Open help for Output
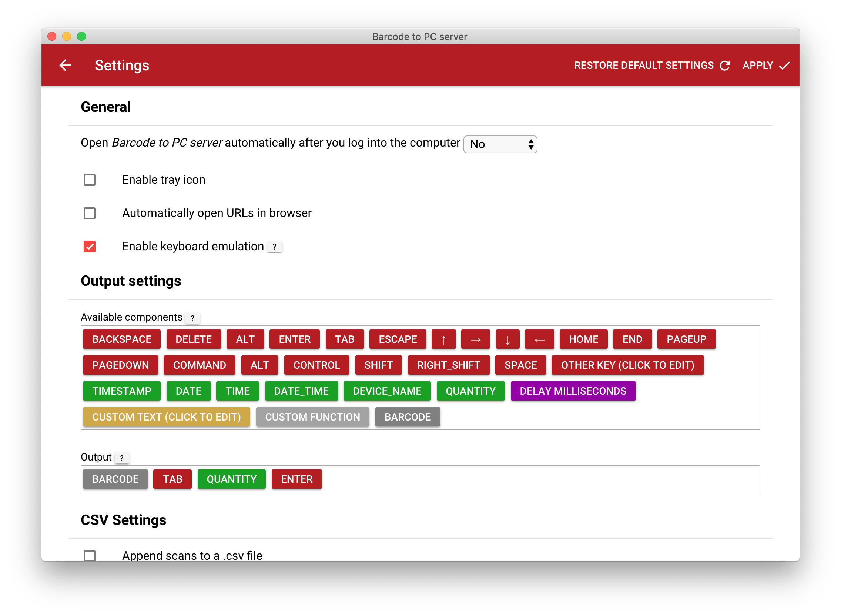Screen dimensions: 841x616 (122, 458)
